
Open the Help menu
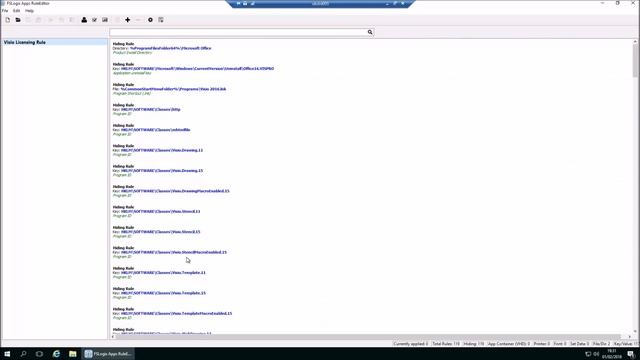coord(29,11)
